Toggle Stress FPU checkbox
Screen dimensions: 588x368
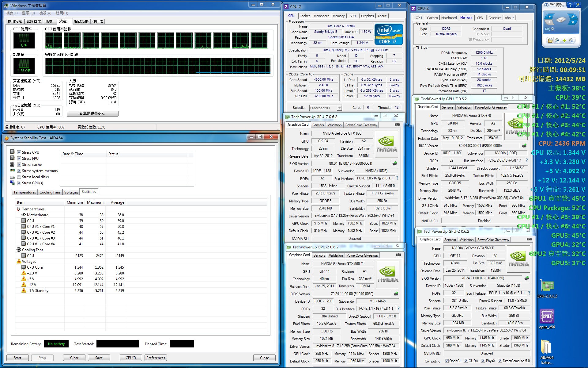19,158
